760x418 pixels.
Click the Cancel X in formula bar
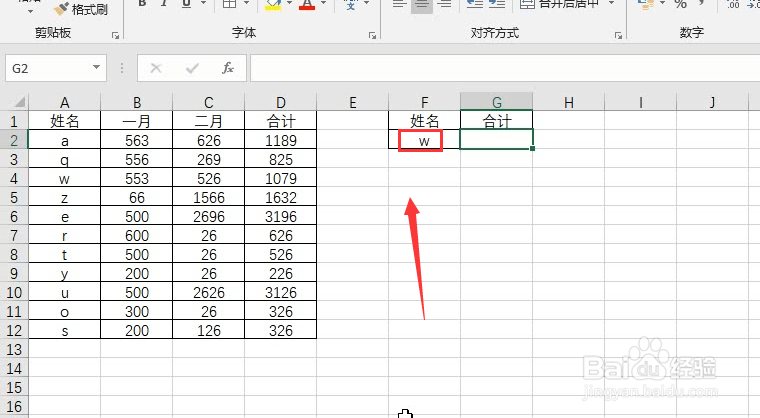156,68
